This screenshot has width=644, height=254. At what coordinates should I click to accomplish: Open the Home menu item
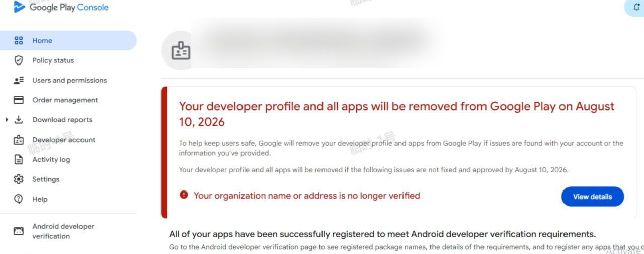pyautogui.click(x=68, y=40)
